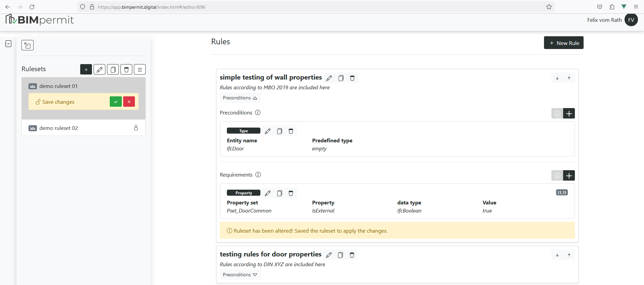Click import button beside add precondition
The image size is (644, 285).
[x=557, y=113]
